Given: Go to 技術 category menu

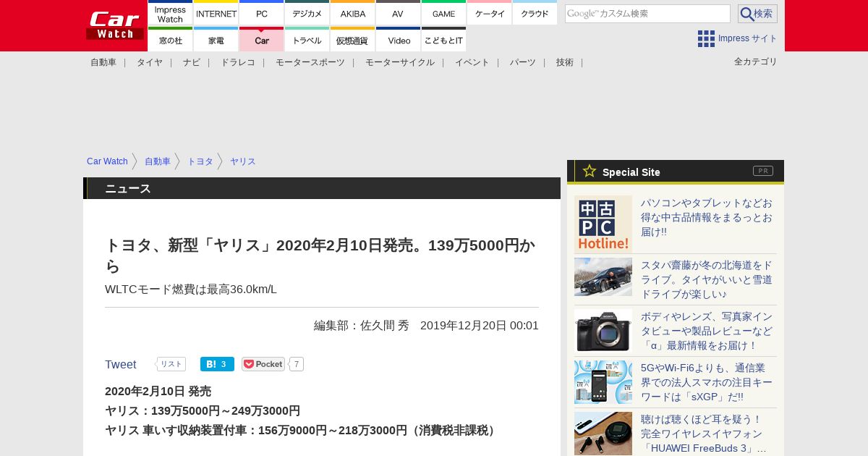Looking at the screenshot, I should [565, 62].
